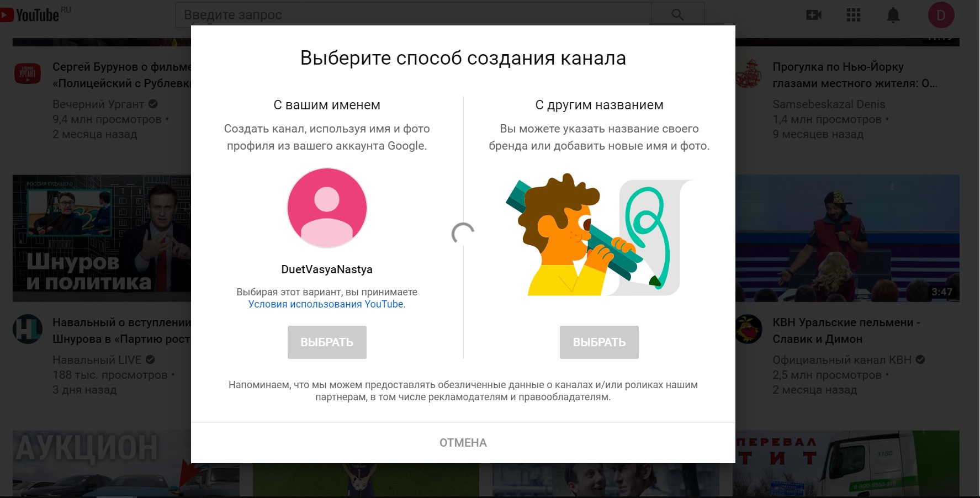The image size is (980, 498).
Task: Open the "АУКЦИОН" video thumbnail
Action: [102, 464]
